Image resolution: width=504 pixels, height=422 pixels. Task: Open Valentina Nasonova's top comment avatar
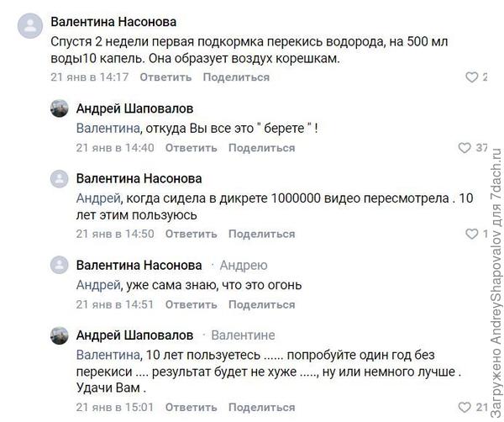point(29,26)
